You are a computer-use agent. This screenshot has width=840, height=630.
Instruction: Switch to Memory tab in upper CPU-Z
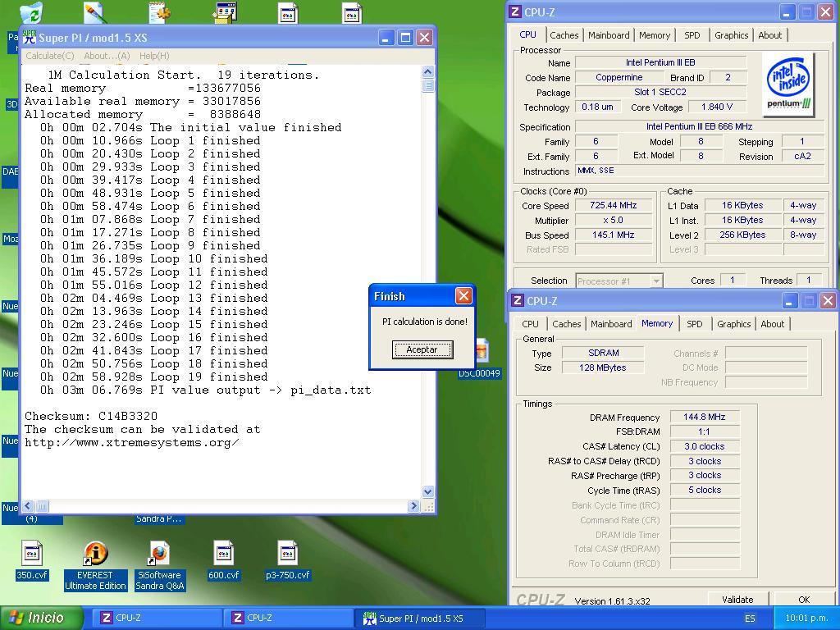tap(654, 35)
